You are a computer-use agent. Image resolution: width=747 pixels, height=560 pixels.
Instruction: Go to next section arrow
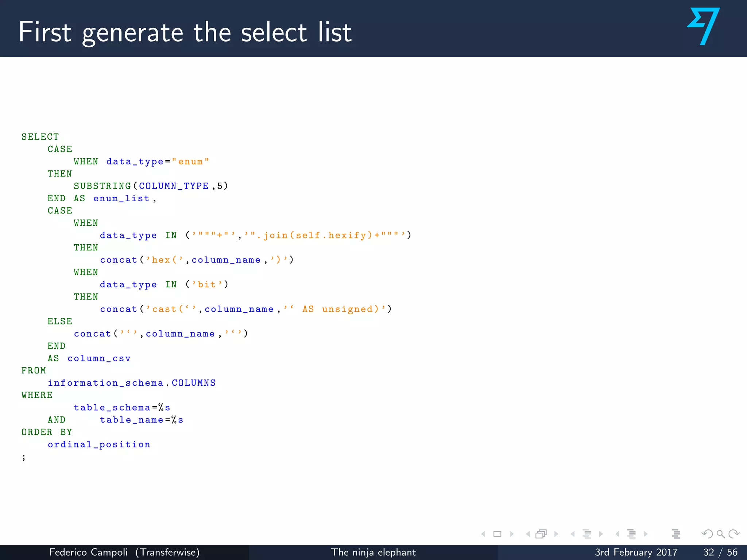[646, 534]
